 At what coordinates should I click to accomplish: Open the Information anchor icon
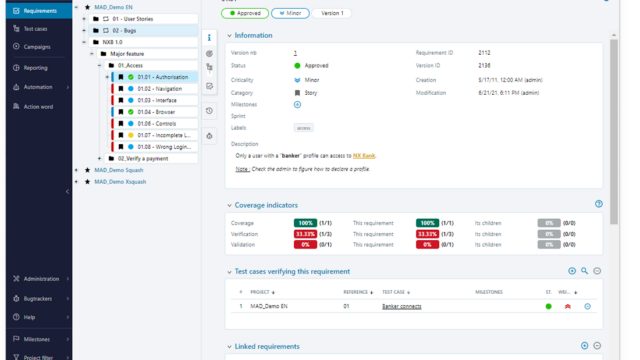(x=209, y=38)
